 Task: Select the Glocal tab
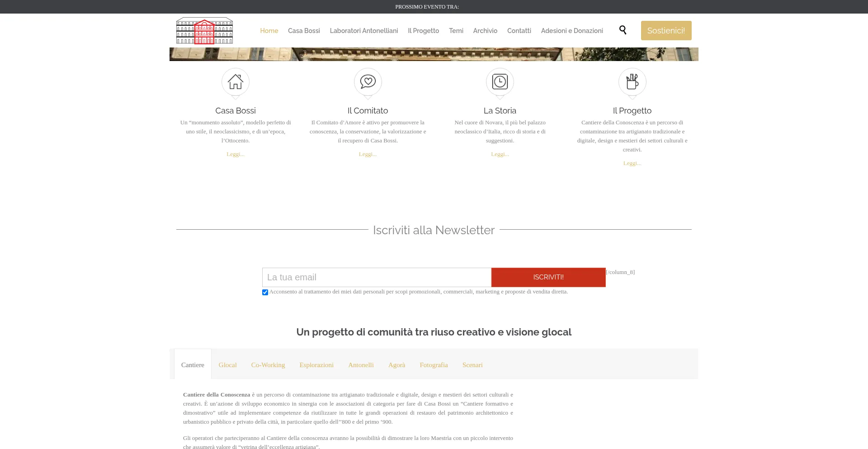pyautogui.click(x=228, y=364)
